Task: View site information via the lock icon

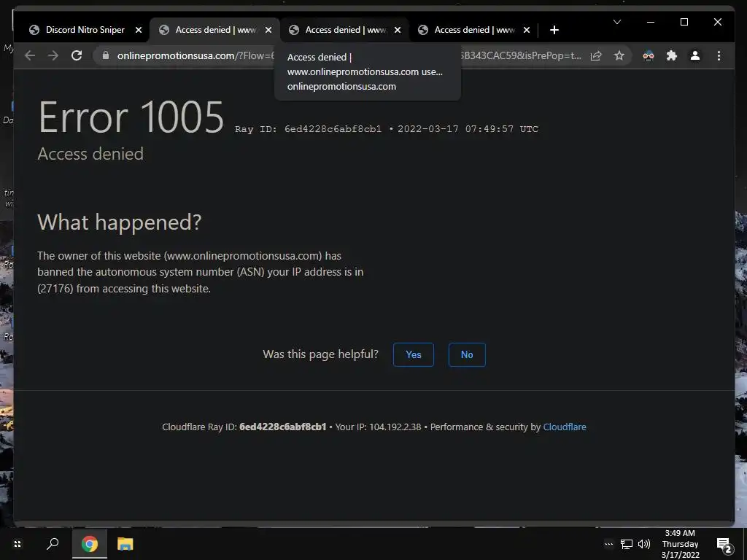Action: click(106, 55)
